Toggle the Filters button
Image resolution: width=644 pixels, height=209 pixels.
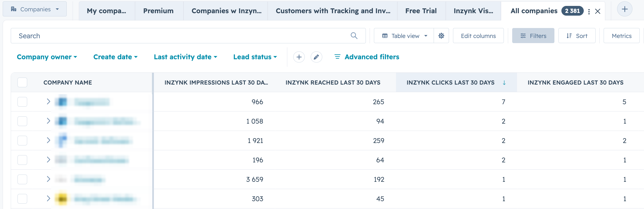(x=533, y=36)
